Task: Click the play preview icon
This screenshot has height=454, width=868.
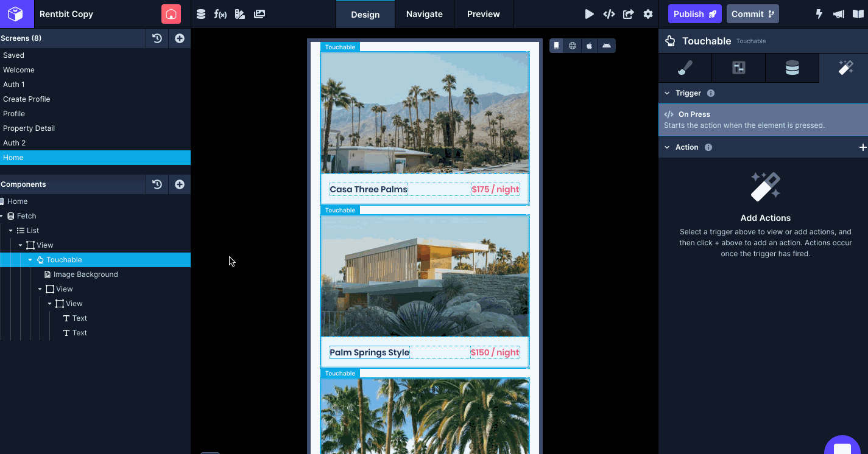Action: tap(589, 14)
